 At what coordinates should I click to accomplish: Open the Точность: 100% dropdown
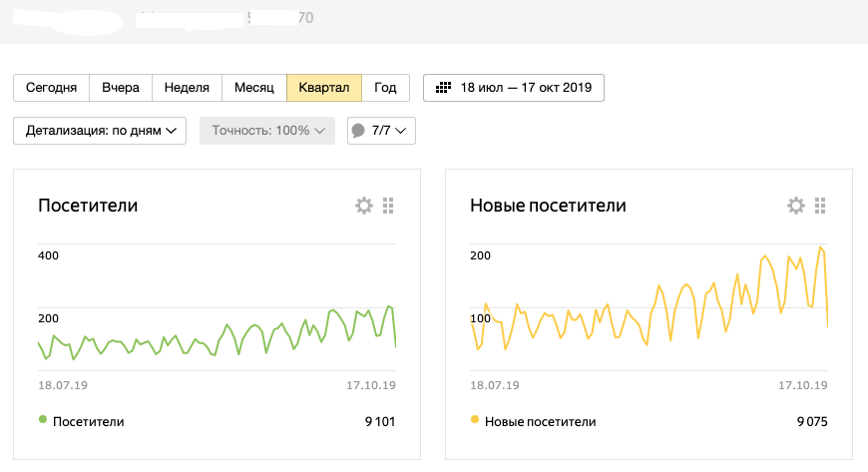point(268,131)
